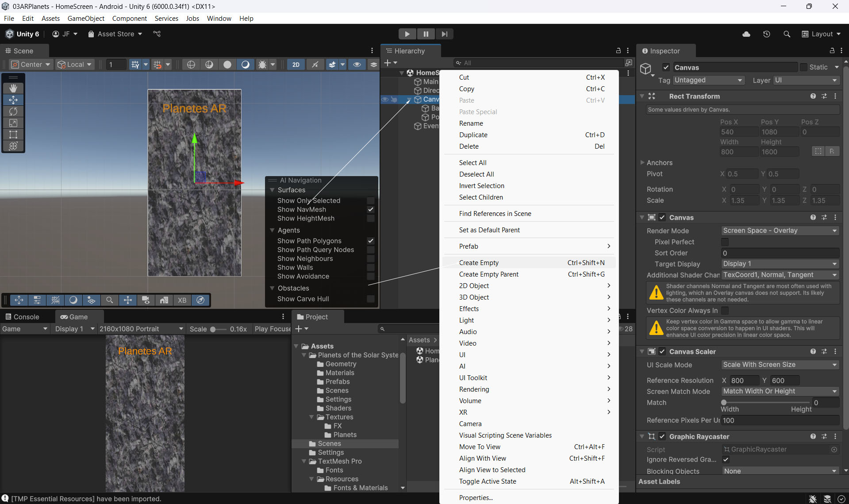Screen dimensions: 849x504
Task: Open the Render Mode dropdown
Action: [x=780, y=231]
